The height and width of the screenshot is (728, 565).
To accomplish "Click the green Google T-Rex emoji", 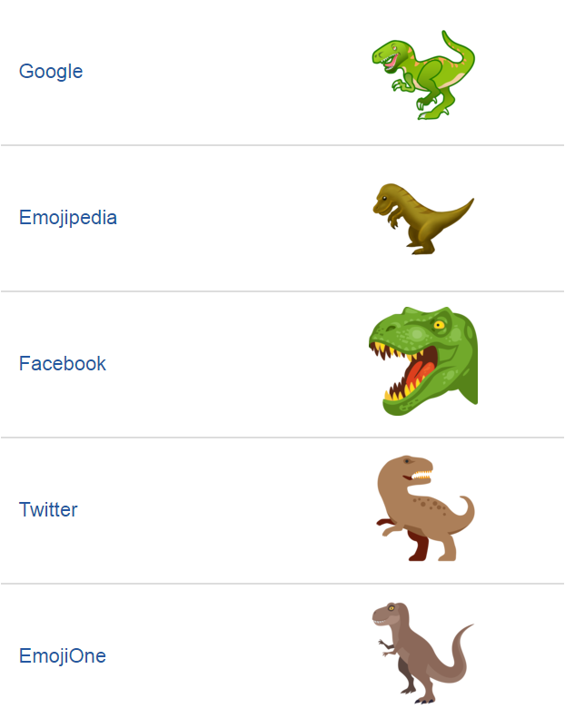I will pos(424,74).
